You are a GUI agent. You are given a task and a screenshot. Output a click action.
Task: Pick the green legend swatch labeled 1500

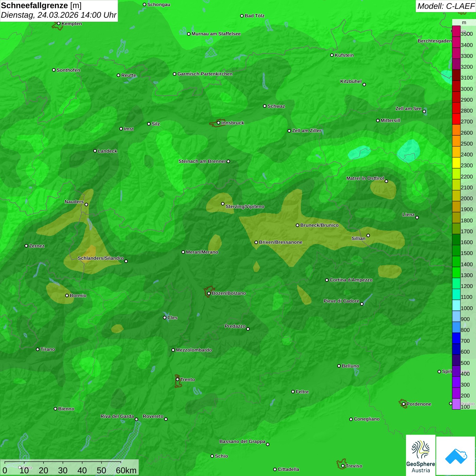pyautogui.click(x=456, y=251)
